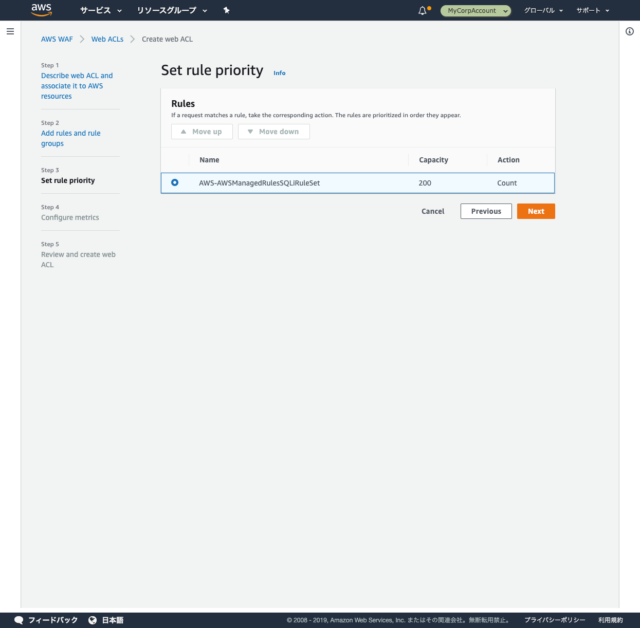The height and width of the screenshot is (628, 640).
Task: Open the 利用規約 footer link
Action: [x=610, y=620]
